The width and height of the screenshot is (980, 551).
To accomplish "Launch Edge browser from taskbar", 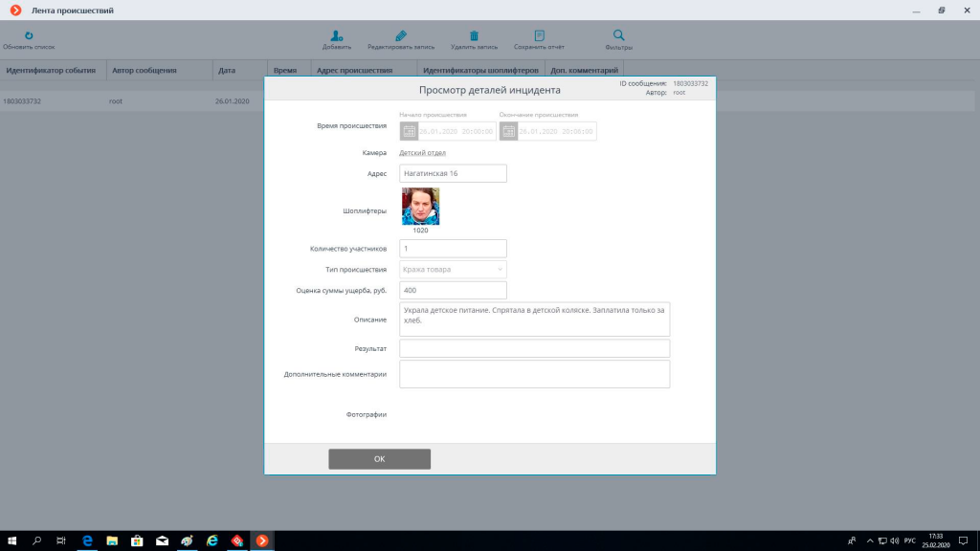I will click(87, 541).
